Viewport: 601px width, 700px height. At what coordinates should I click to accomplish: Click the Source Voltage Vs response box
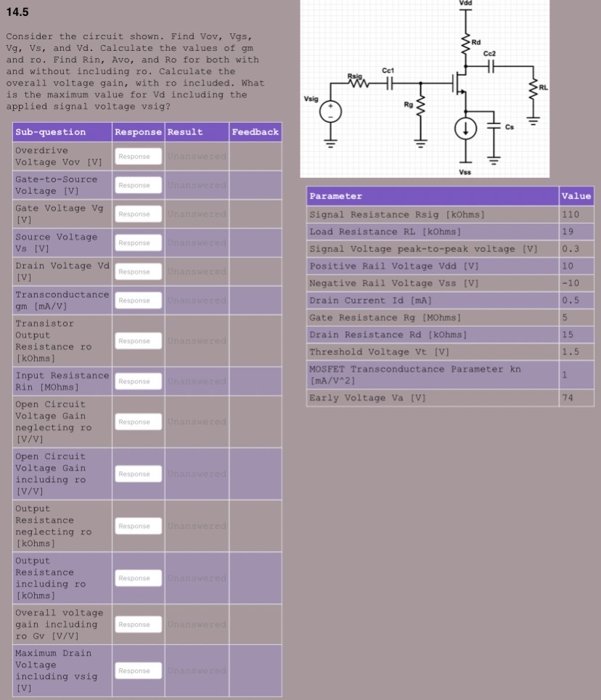tap(137, 243)
